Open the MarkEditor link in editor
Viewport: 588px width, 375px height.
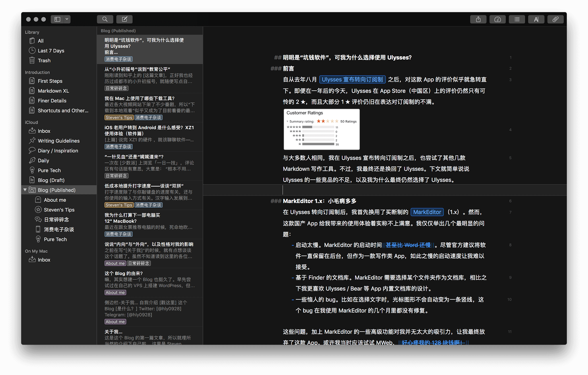point(427,212)
